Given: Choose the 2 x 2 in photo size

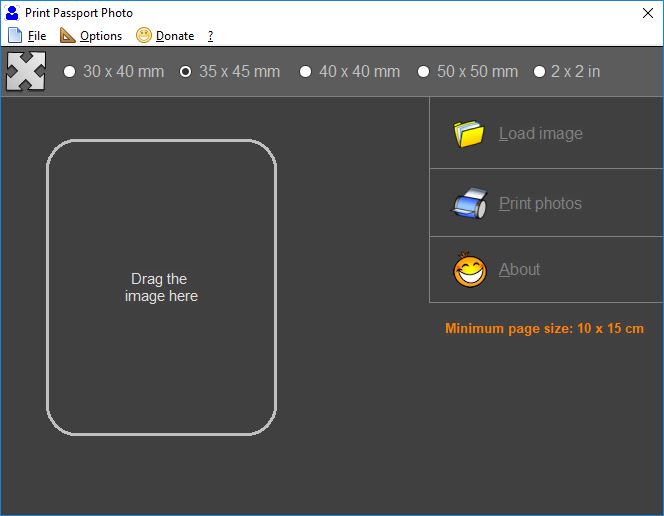Looking at the screenshot, I should [x=540, y=72].
